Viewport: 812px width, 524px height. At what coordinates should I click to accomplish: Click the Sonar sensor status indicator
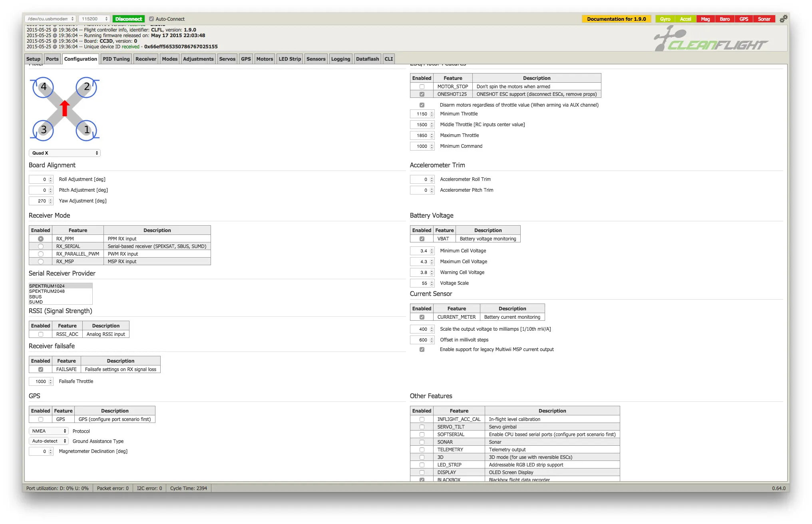click(764, 19)
